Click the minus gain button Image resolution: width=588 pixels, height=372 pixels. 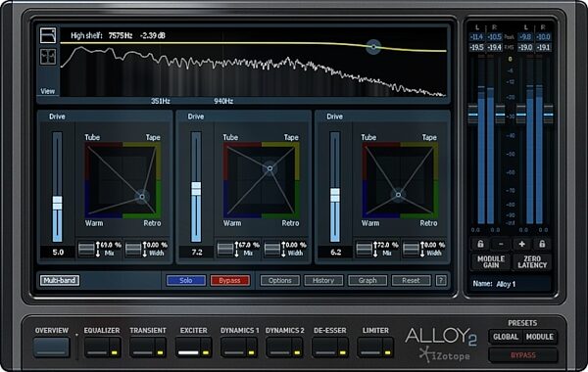pos(501,245)
